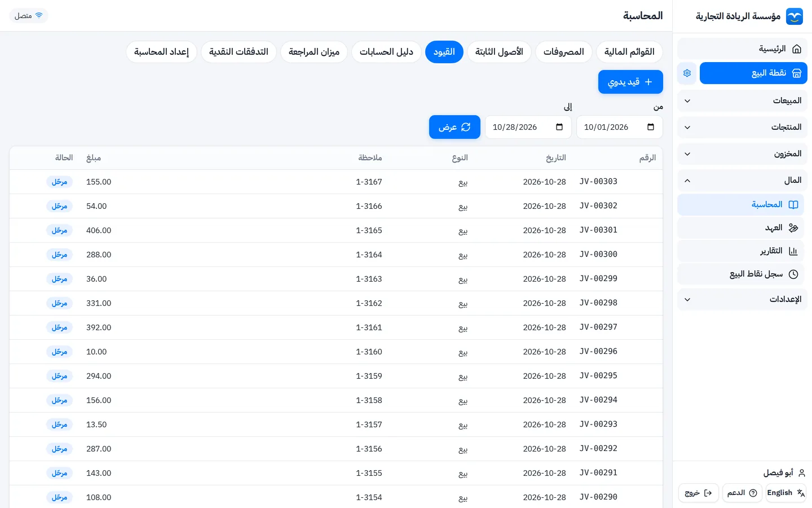Expand the المخزون sidebar section

[742, 154]
